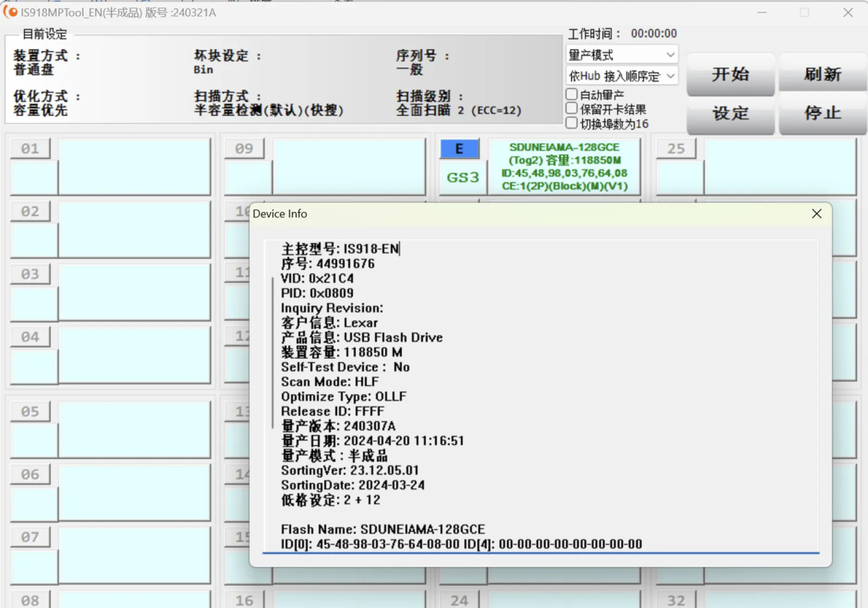
Task: Click the 序号: 44991676 line
Action: point(328,264)
